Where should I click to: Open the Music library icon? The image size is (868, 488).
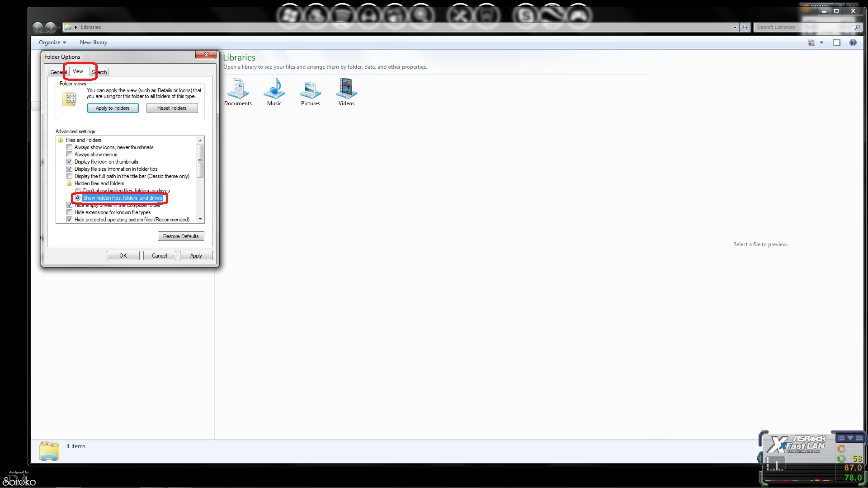[x=274, y=89]
